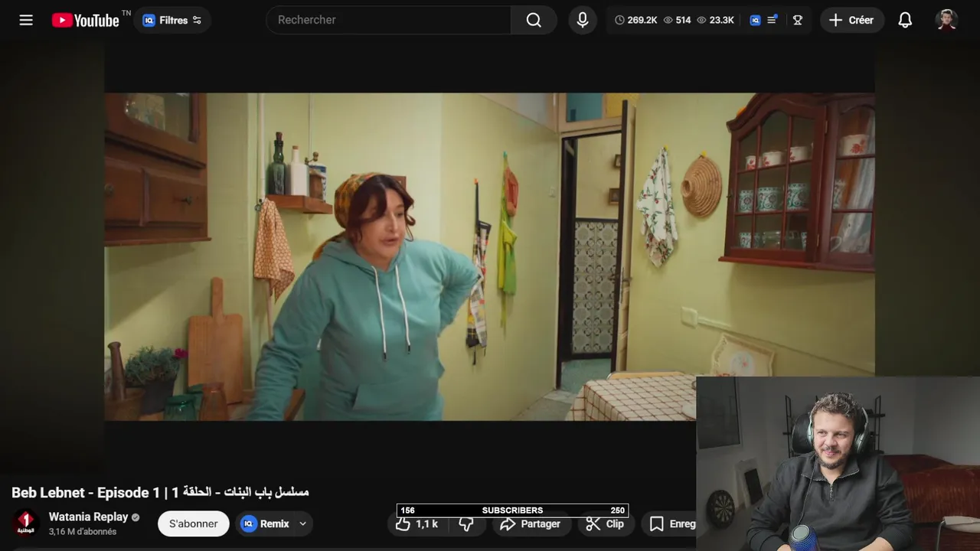The width and height of the screenshot is (980, 551).
Task: Dislike the video with thumbs down
Action: point(466,523)
